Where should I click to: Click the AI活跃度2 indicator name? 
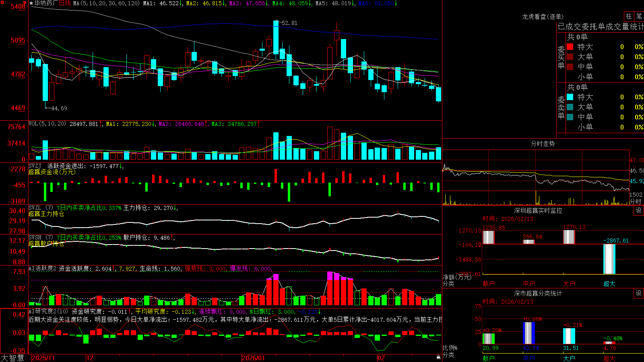43,268
